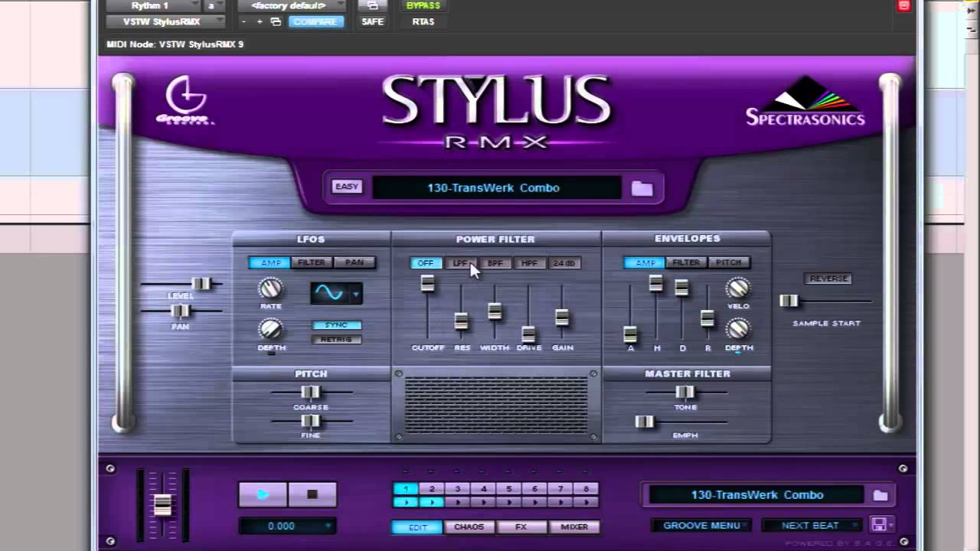Switch to the Chaos page
The height and width of the screenshot is (551, 980).
coord(469,527)
